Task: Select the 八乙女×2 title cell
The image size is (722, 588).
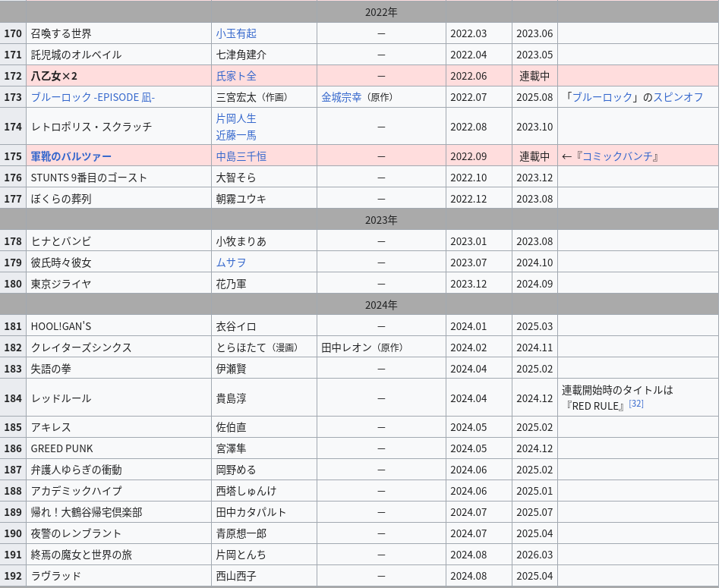Action: pyautogui.click(x=118, y=76)
